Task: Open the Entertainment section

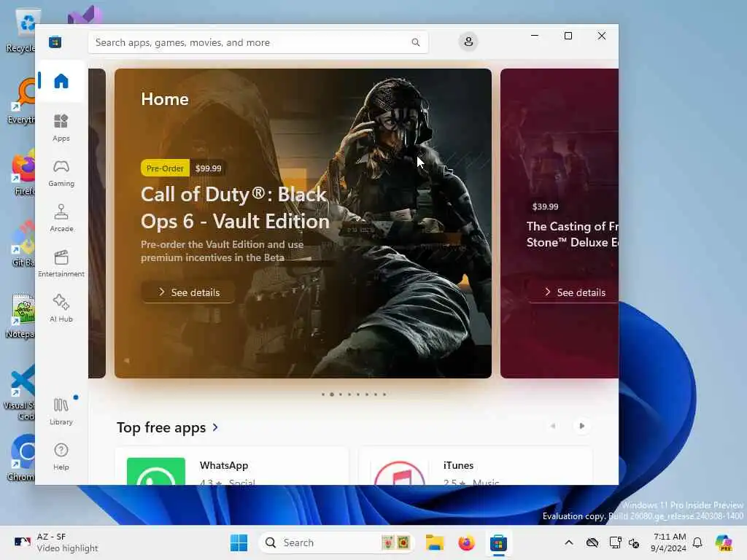Action: (x=61, y=263)
